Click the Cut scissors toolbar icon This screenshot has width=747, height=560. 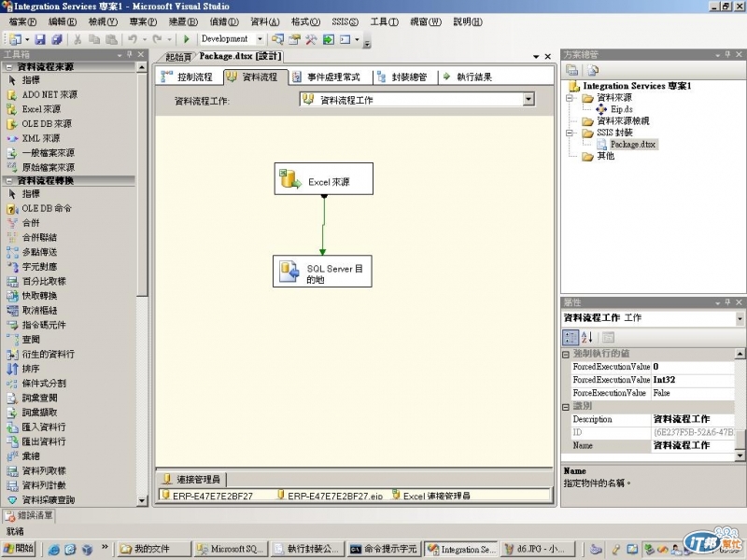pos(78,39)
